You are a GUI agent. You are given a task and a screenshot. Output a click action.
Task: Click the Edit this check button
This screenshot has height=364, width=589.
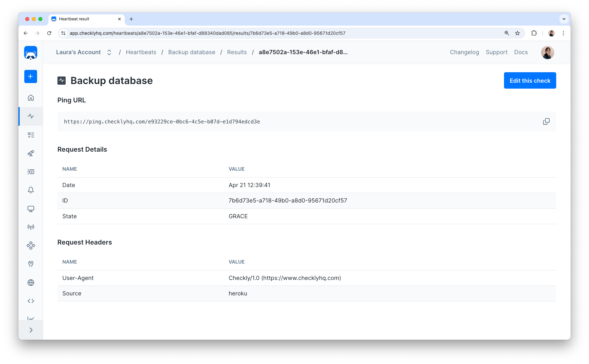point(530,80)
